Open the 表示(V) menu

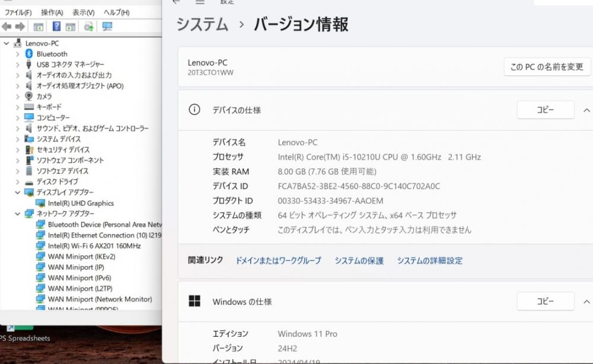click(x=83, y=12)
